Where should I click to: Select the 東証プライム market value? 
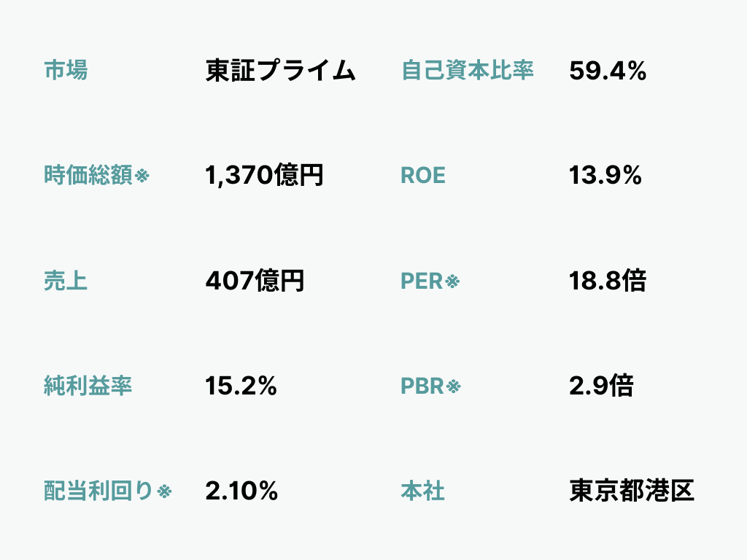[x=280, y=71]
